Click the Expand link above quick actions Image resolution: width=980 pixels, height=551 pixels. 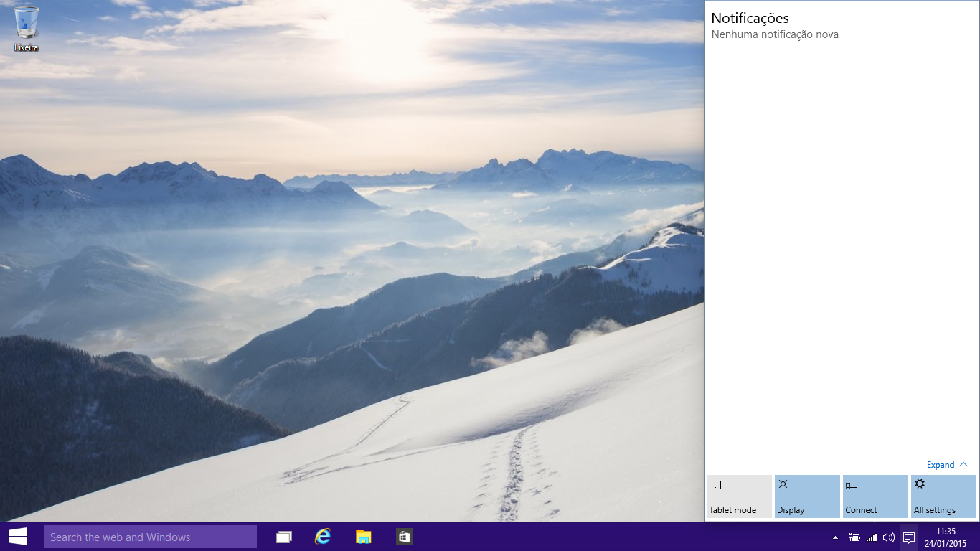click(947, 465)
